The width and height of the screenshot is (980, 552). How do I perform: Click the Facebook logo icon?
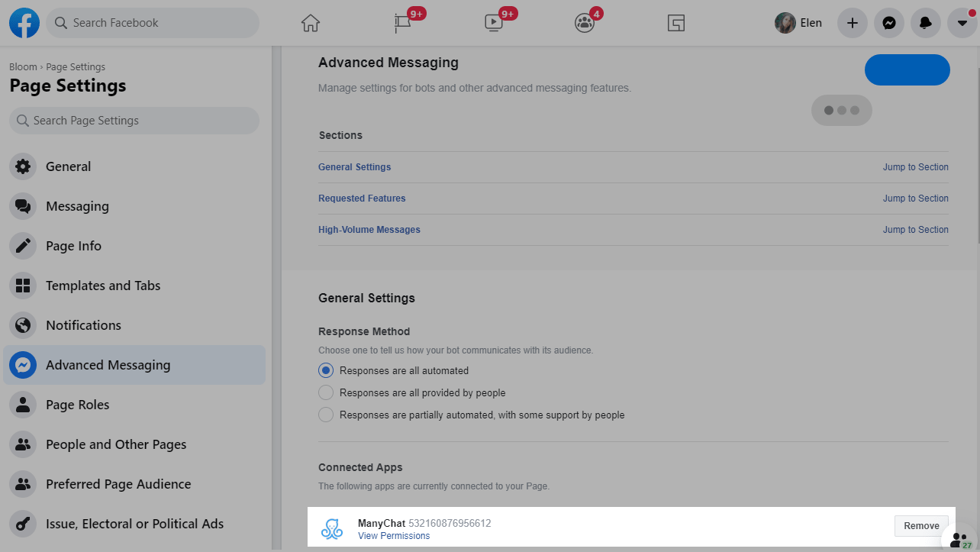coord(24,23)
